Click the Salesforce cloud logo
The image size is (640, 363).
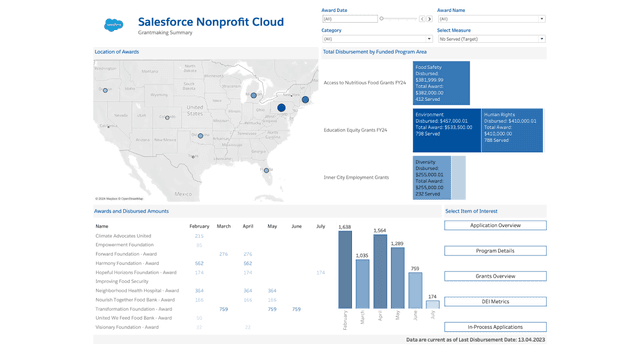coord(113,25)
